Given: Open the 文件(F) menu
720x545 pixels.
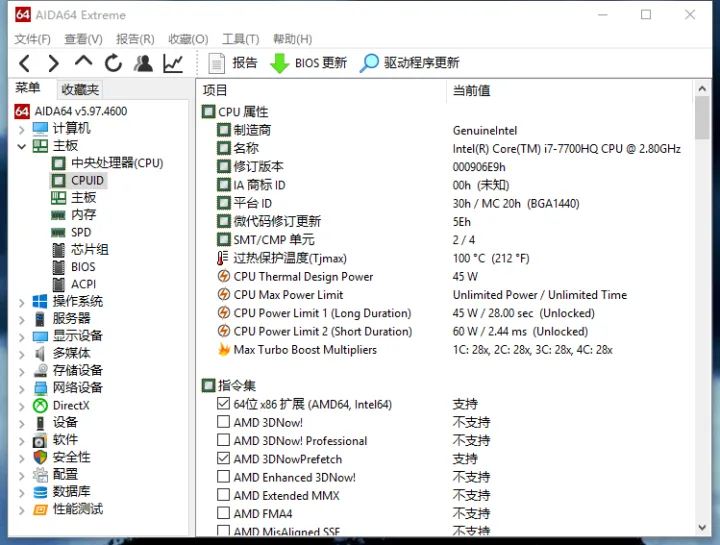Looking at the screenshot, I should pyautogui.click(x=32, y=39).
